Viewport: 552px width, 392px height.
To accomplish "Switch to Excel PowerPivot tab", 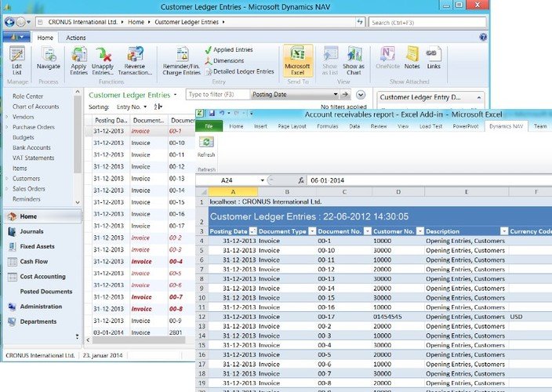I will point(466,126).
